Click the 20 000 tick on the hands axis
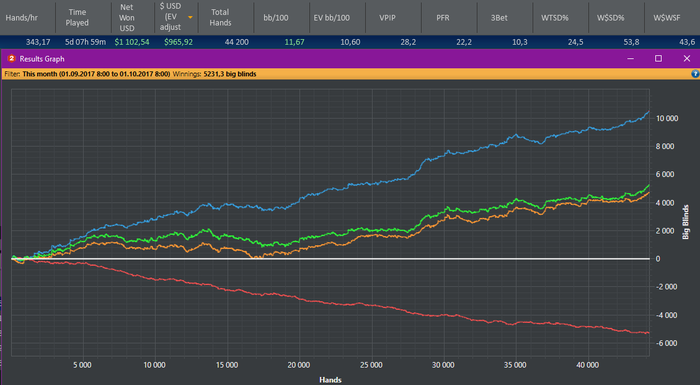Viewport: 700px width, 385px height. click(x=299, y=365)
